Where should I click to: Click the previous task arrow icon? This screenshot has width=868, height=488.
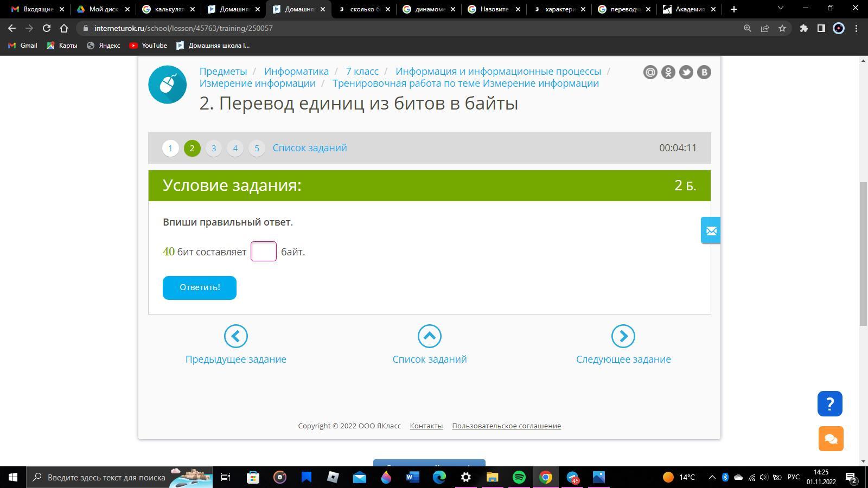tap(235, 336)
